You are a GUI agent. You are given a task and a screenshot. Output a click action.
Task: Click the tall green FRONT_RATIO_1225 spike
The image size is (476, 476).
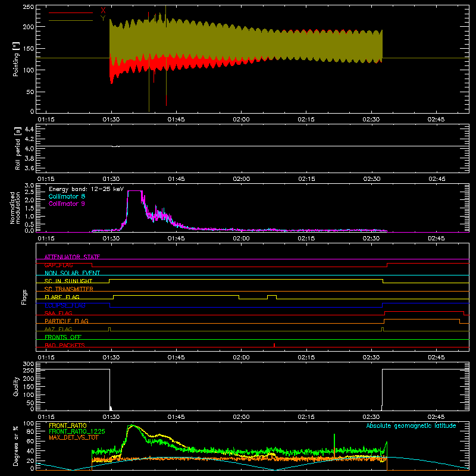click(x=334, y=440)
